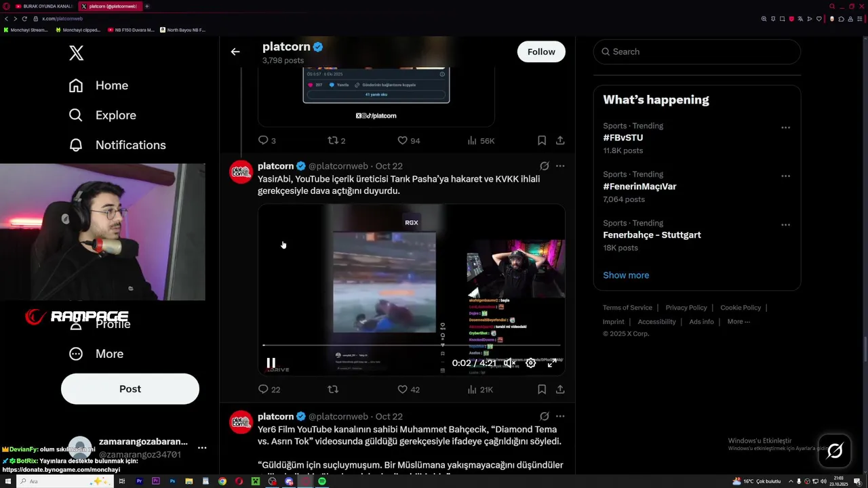Open browser extensions cube icon
Image resolution: width=868 pixels, height=488 pixels.
(841, 19)
